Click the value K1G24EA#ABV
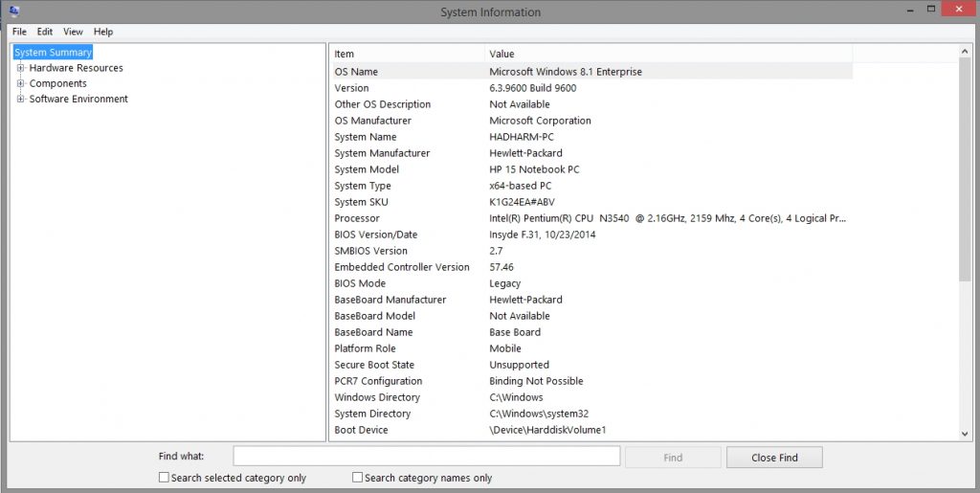 522,202
